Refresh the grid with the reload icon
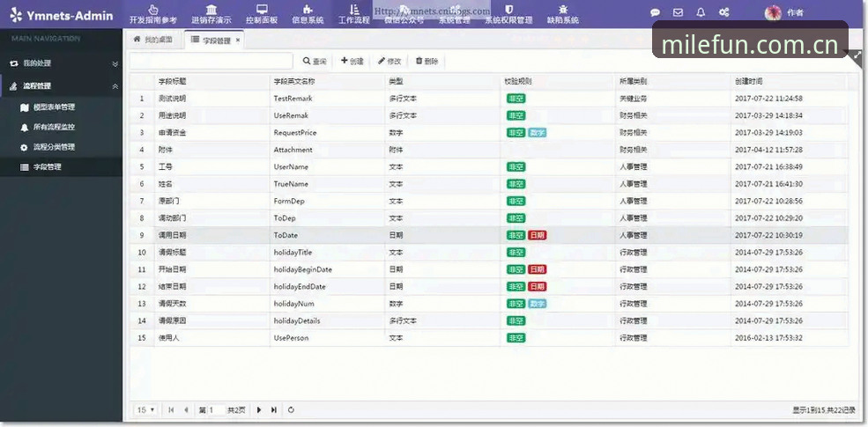Screen dimensions: 868x427 pyautogui.click(x=291, y=410)
